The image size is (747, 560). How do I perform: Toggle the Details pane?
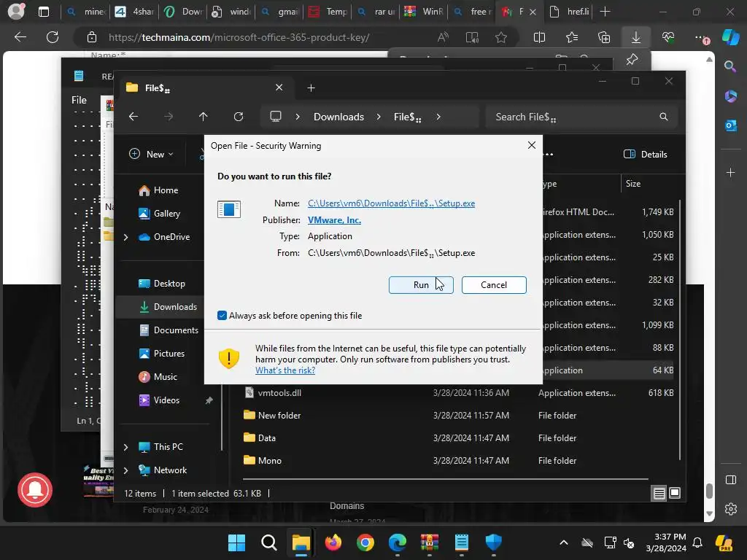[645, 154]
